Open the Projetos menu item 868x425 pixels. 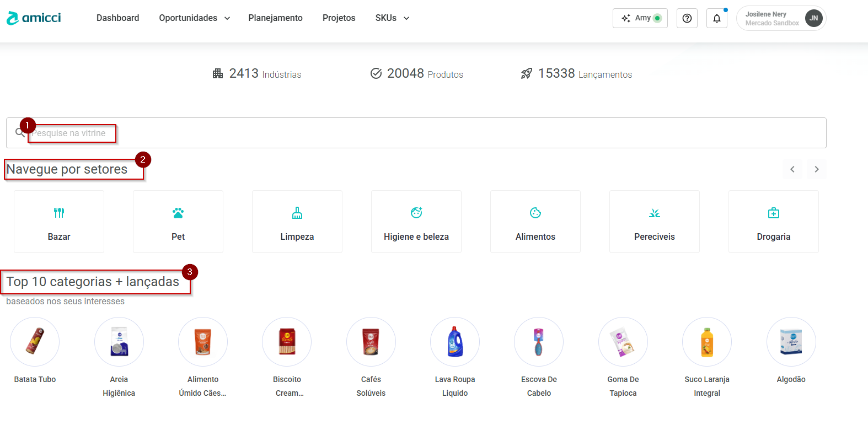coord(339,18)
